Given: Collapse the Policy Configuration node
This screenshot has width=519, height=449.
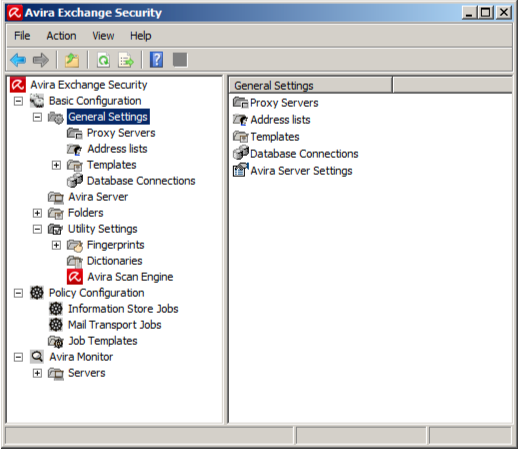Looking at the screenshot, I should [18, 293].
